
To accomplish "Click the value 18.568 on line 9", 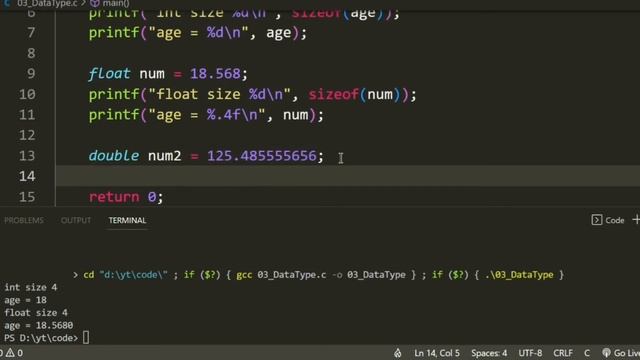I will pos(215,74).
